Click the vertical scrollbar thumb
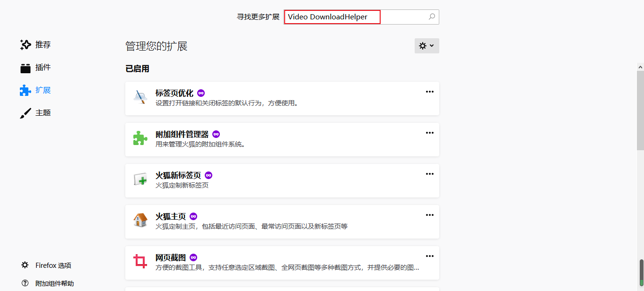The image size is (644, 291). [641, 110]
